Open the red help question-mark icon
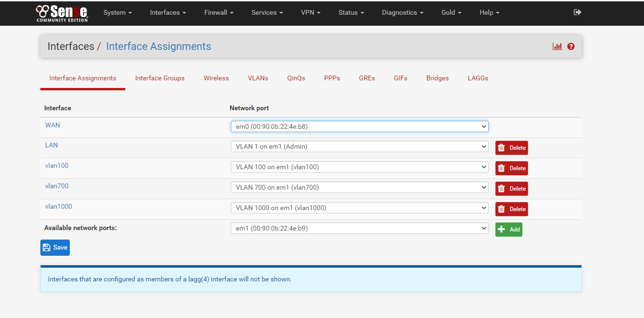This screenshot has height=318, width=644. point(571,47)
